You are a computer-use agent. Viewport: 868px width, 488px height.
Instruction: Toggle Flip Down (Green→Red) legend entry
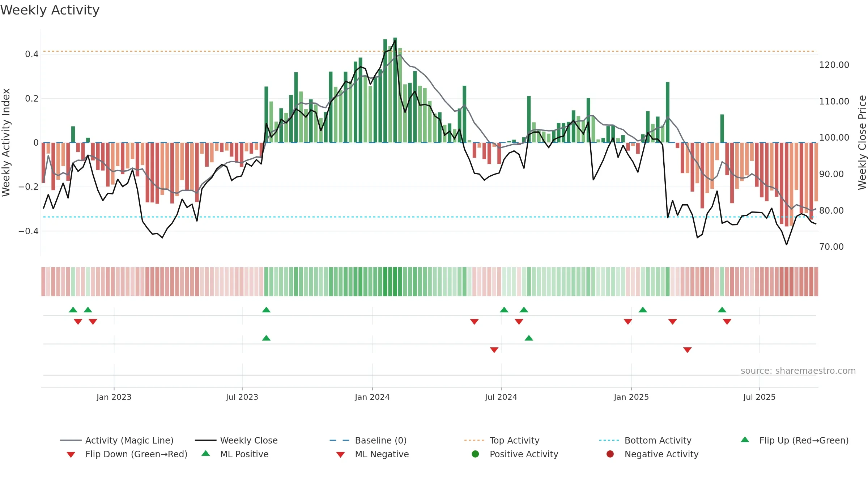127,454
